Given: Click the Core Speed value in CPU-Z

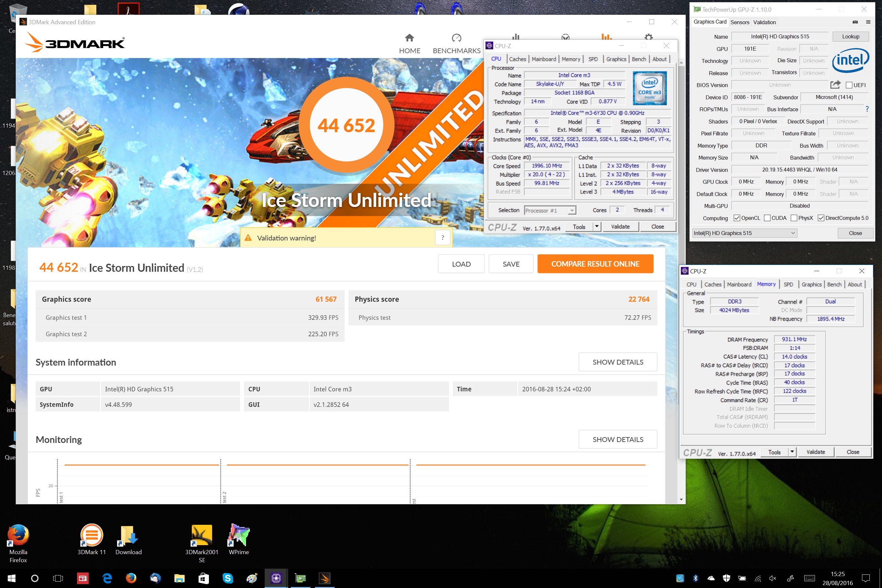Looking at the screenshot, I should (547, 166).
